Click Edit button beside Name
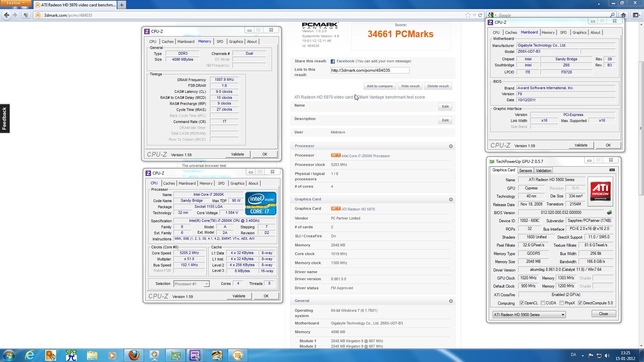Image resolution: width=644 pixels, height=362 pixels. pyautogui.click(x=445, y=107)
